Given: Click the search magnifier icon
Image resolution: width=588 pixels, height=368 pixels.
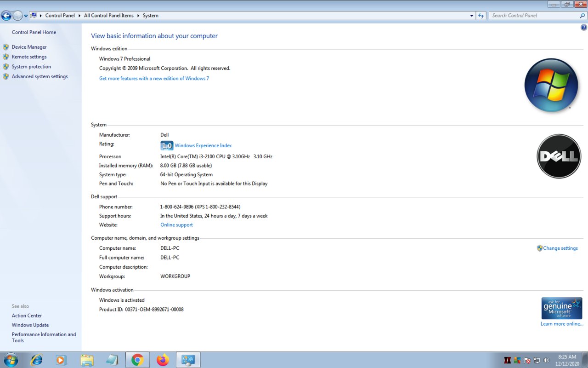Looking at the screenshot, I should 582,16.
